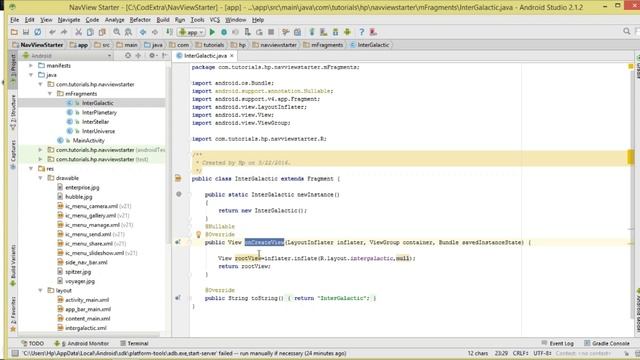Toggle fold marker beside onCreateView method
640x360 pixels.
tap(190, 242)
